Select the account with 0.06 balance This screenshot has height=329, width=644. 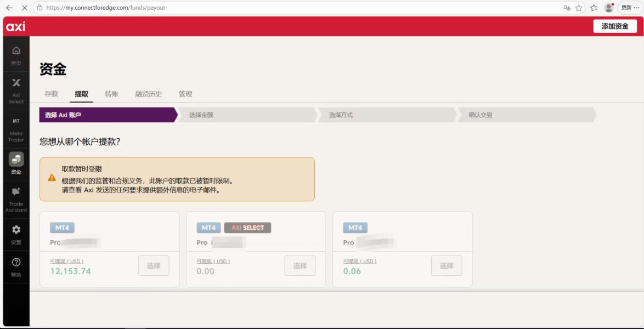(x=447, y=266)
